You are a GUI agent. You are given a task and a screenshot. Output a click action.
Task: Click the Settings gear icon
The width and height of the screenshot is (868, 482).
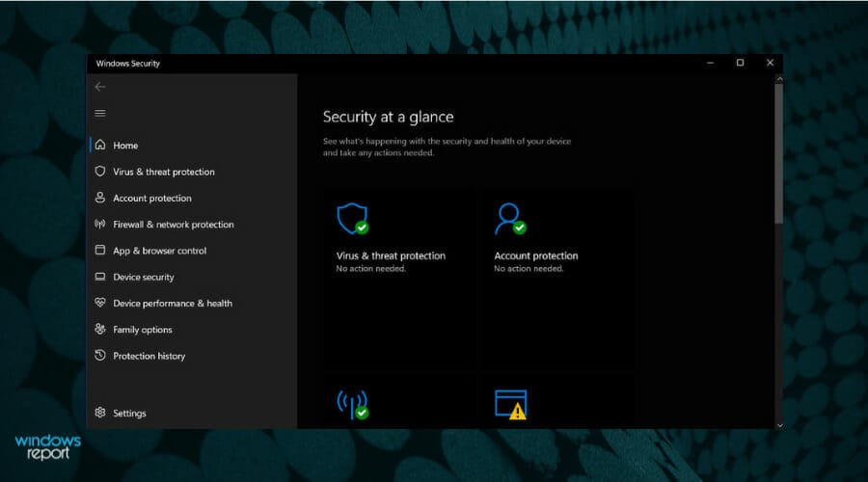[100, 413]
